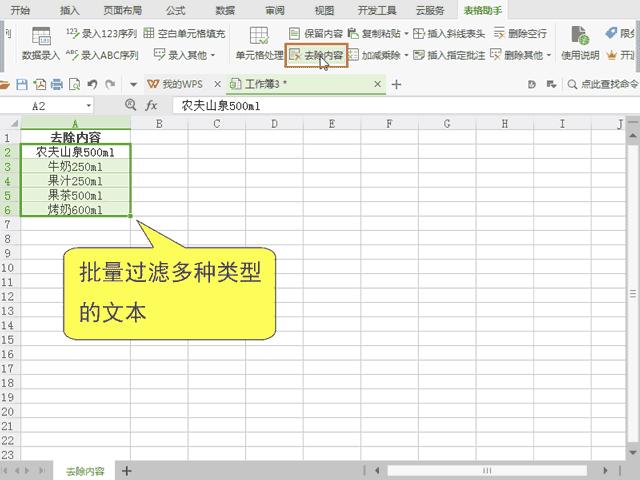The image size is (640, 480).
Task: Switch to the 视图 ribbon tab
Action: [324, 10]
